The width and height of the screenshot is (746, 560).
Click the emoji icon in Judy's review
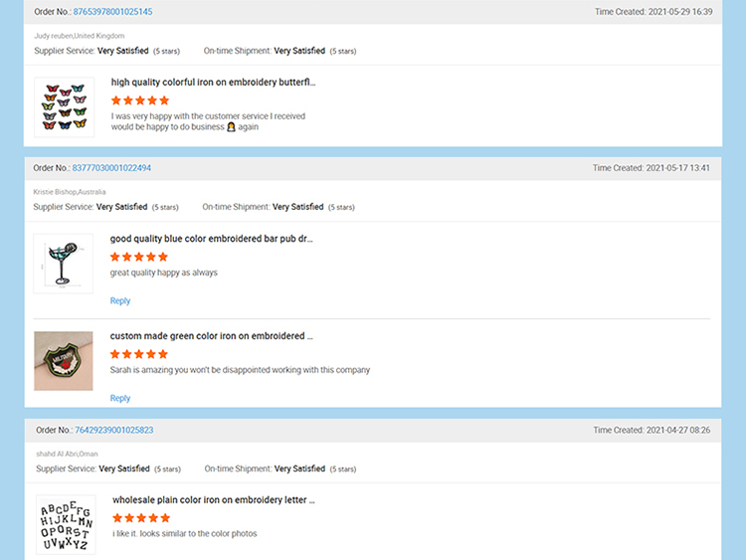231,127
